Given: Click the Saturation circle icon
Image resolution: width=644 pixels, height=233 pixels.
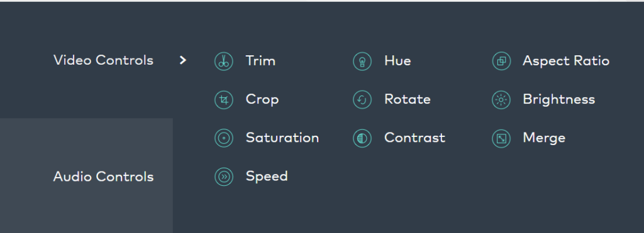Looking at the screenshot, I should [x=224, y=138].
